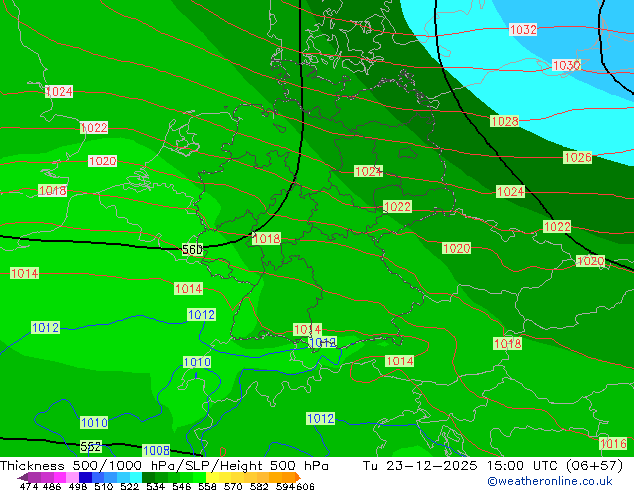Click the legend value 474
The image size is (634, 490).
29,486
